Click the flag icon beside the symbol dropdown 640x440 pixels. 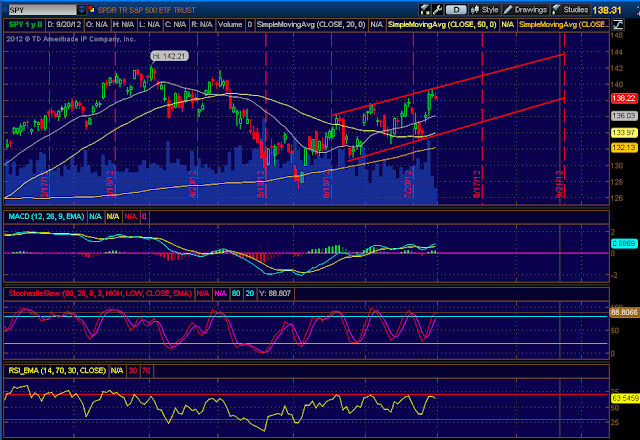point(92,10)
